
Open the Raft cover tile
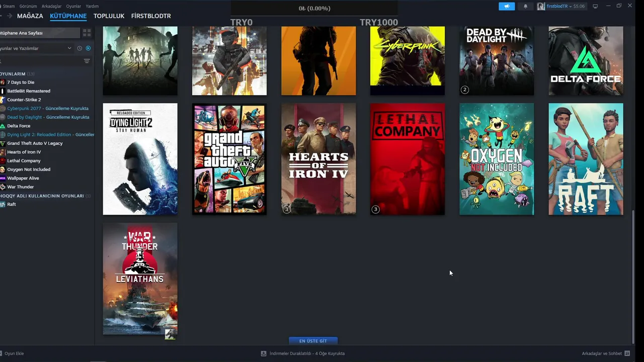[x=586, y=159]
